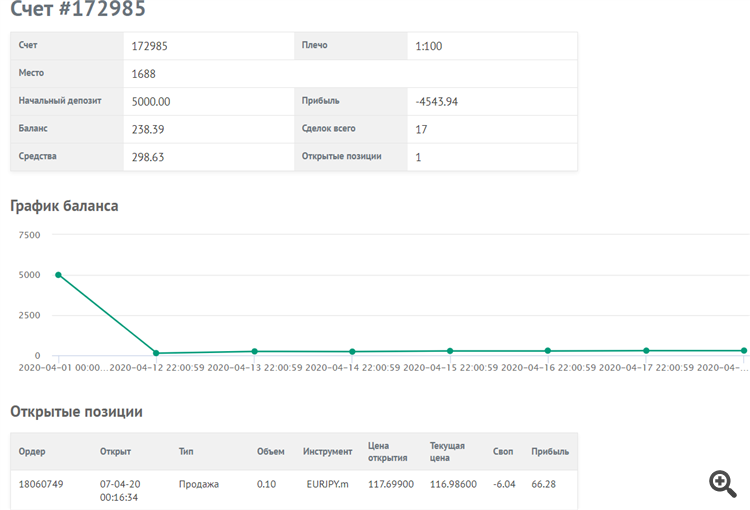Click the Прибыль column header in positions table
Image resolution: width=750 pixels, height=510 pixels.
tap(550, 451)
